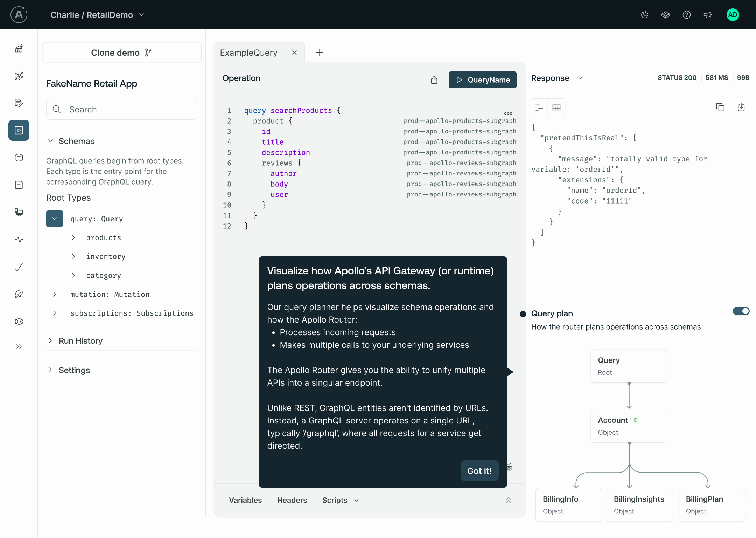Click the announcements megaphone icon
The height and width of the screenshot is (538, 756).
tap(707, 15)
